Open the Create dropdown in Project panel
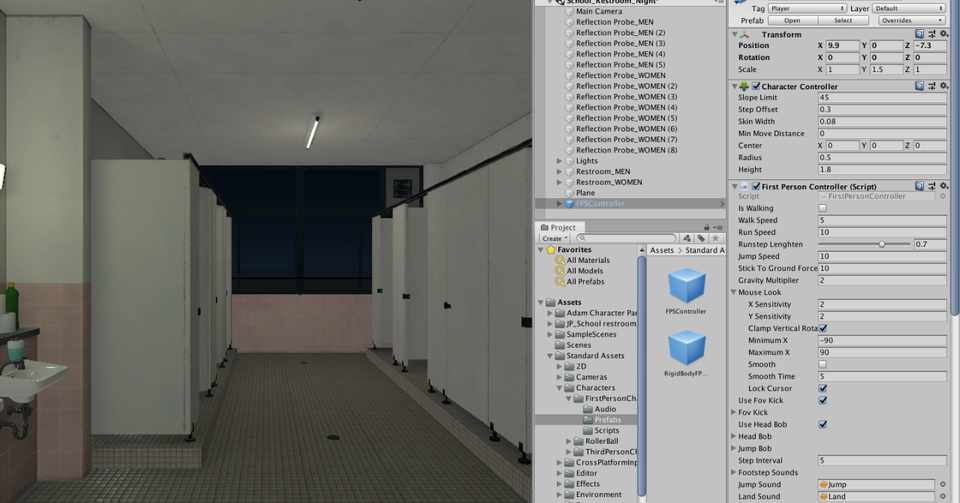 click(x=554, y=238)
